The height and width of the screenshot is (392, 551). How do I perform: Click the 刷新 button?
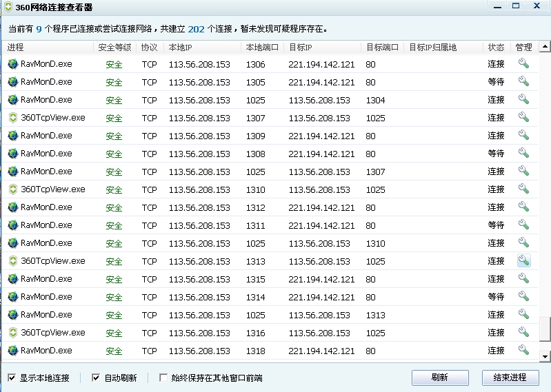(x=440, y=378)
